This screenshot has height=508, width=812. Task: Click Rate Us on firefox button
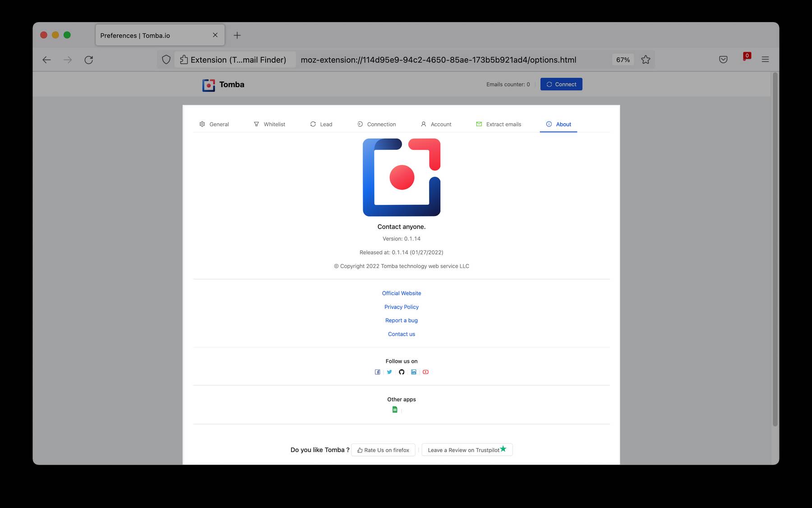(x=383, y=450)
